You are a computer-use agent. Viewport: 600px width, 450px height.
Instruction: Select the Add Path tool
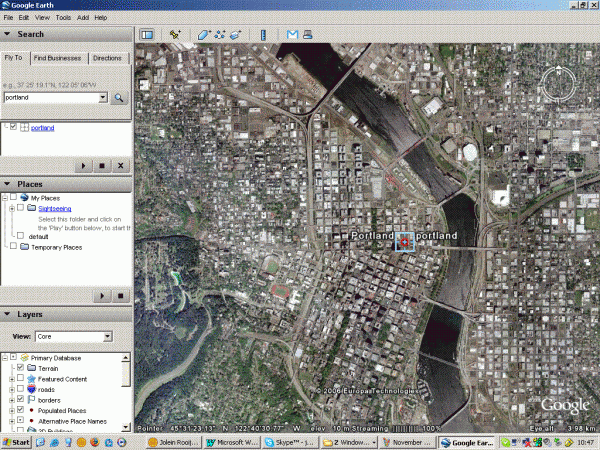(219, 34)
